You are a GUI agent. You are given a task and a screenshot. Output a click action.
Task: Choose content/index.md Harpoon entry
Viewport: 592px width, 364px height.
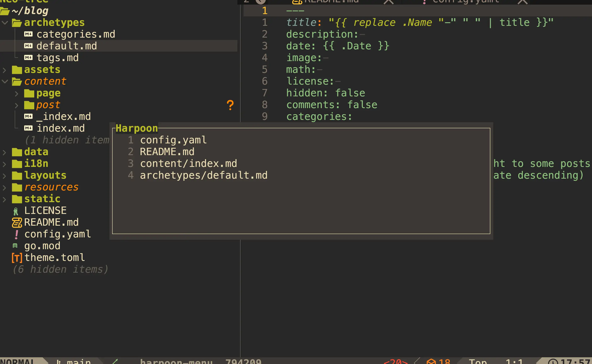(x=188, y=164)
